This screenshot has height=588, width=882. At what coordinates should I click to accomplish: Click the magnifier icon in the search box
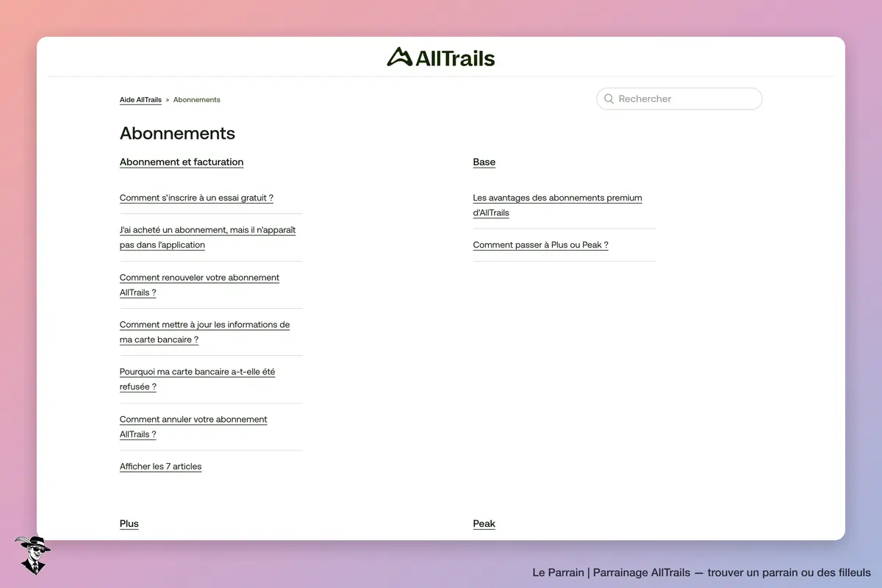click(609, 98)
